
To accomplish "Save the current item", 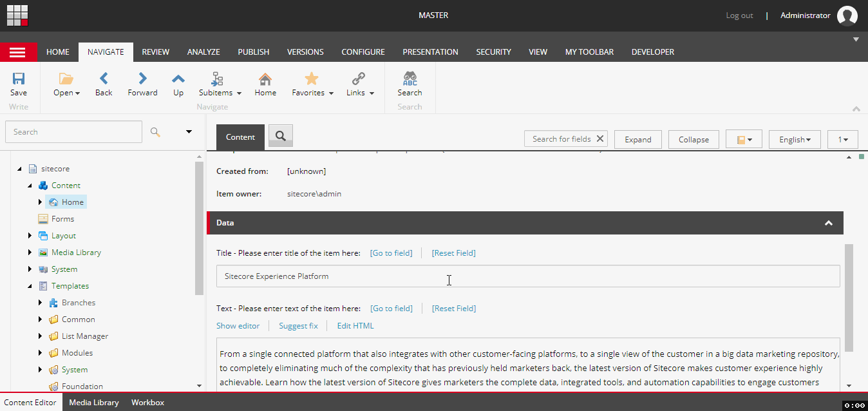I will (19, 84).
